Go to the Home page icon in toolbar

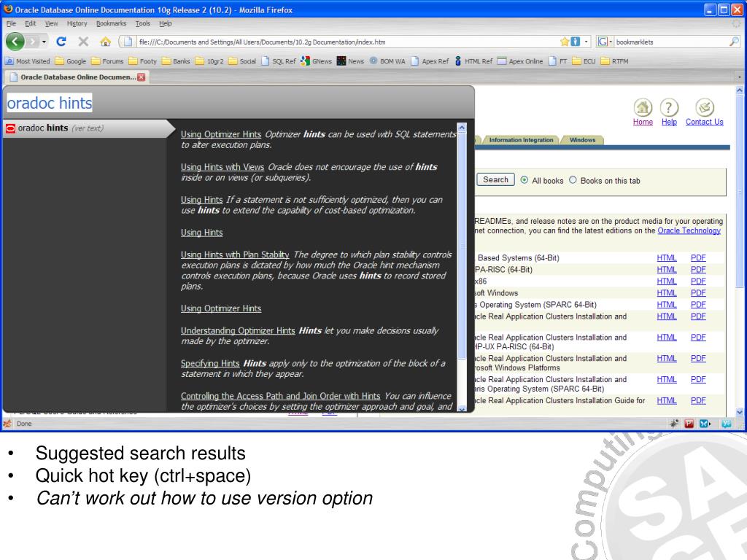pyautogui.click(x=106, y=42)
